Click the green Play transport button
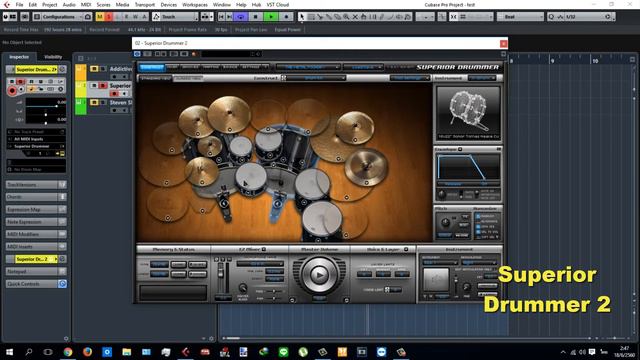Viewport: 640px width, 360px height. click(x=271, y=17)
